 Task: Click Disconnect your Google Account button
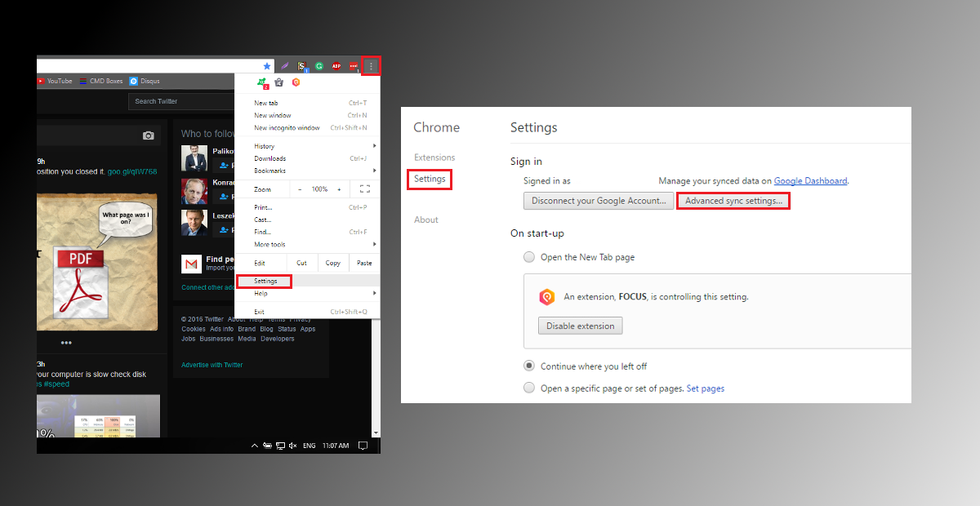599,200
